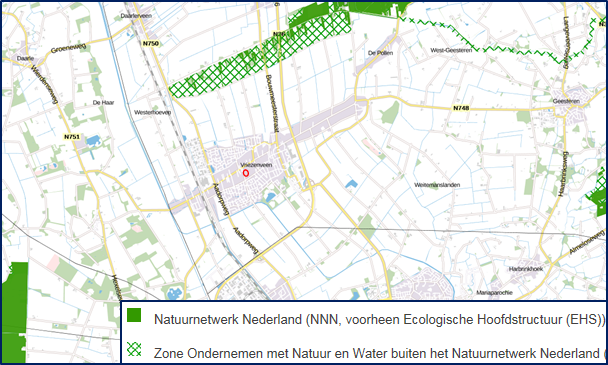608x365 pixels.
Task: Click the Wierdenseweg road label
Action: coord(44,85)
